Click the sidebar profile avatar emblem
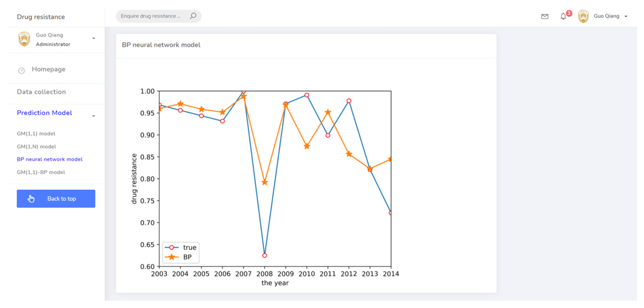The image size is (644, 308). 24,39
